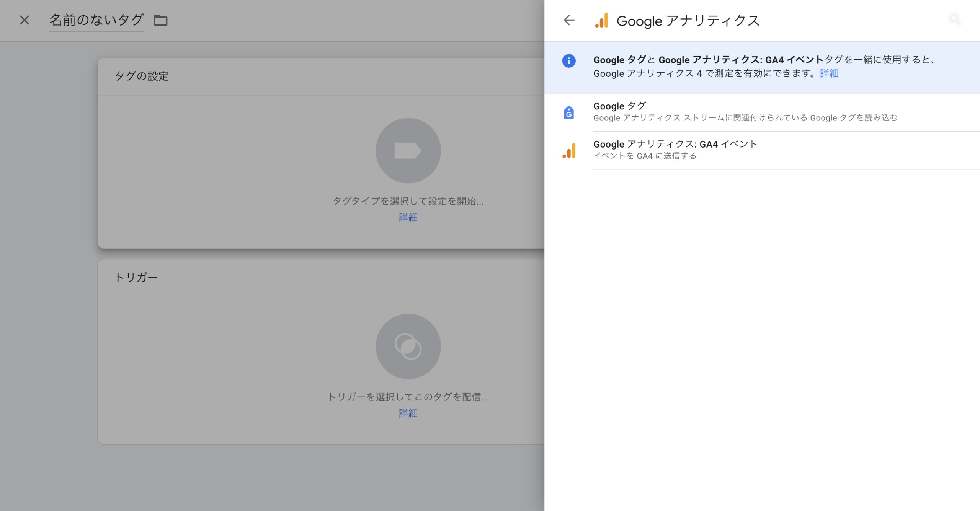Open the 詳細 link in the info banner
The width and height of the screenshot is (980, 511).
click(x=829, y=73)
